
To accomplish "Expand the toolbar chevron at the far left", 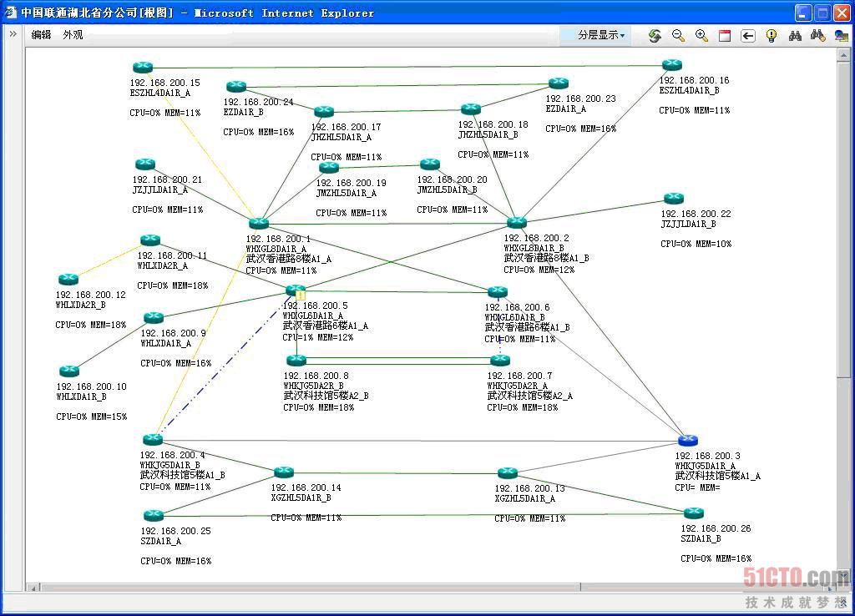I will point(13,33).
